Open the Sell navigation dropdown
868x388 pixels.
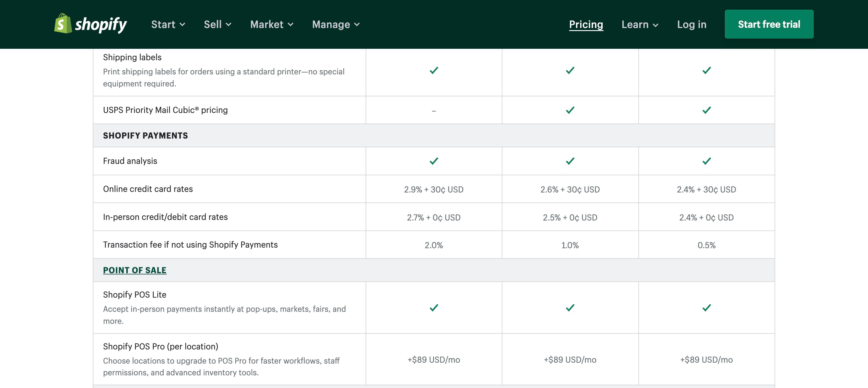pyautogui.click(x=217, y=25)
